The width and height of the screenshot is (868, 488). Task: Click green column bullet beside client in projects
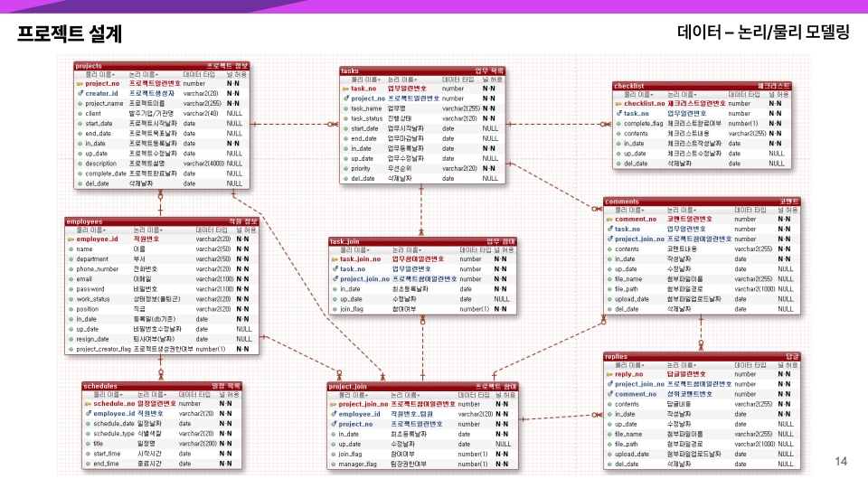(x=80, y=114)
